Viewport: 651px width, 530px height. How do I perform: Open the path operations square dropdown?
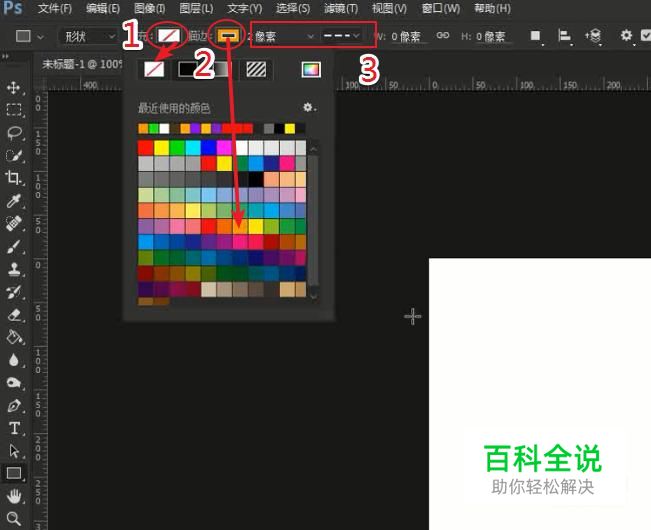[x=536, y=36]
